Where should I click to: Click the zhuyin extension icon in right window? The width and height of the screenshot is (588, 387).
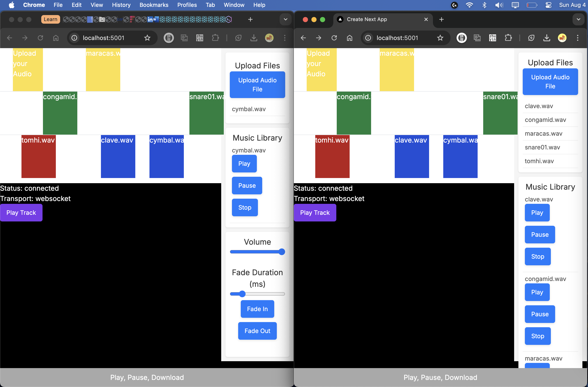pos(492,38)
